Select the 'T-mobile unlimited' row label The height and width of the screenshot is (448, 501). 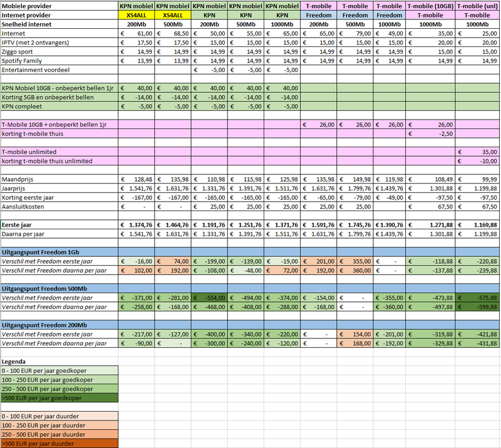59,152
